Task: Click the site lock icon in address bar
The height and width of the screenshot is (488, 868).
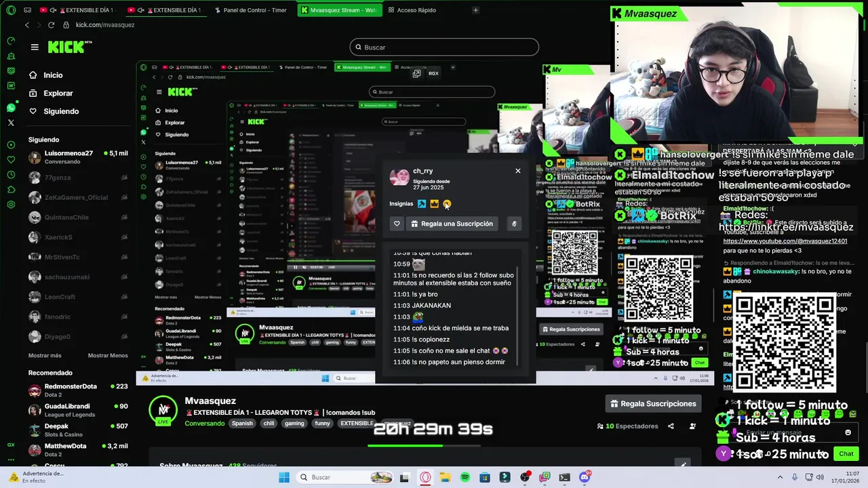Action: [66, 25]
